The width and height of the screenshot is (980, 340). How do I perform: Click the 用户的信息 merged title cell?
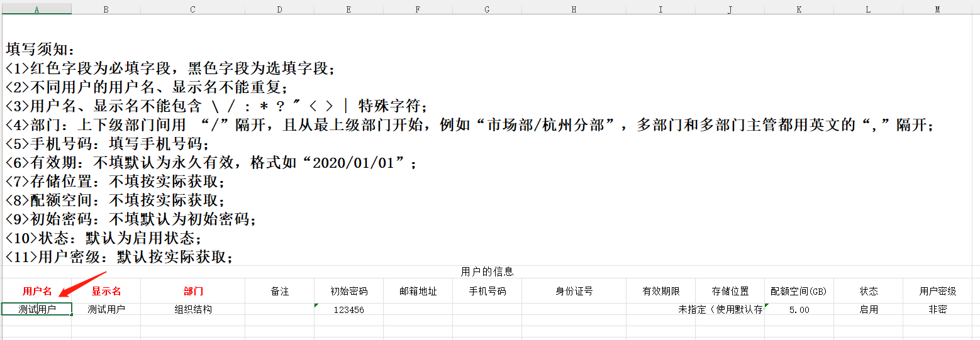tap(487, 271)
